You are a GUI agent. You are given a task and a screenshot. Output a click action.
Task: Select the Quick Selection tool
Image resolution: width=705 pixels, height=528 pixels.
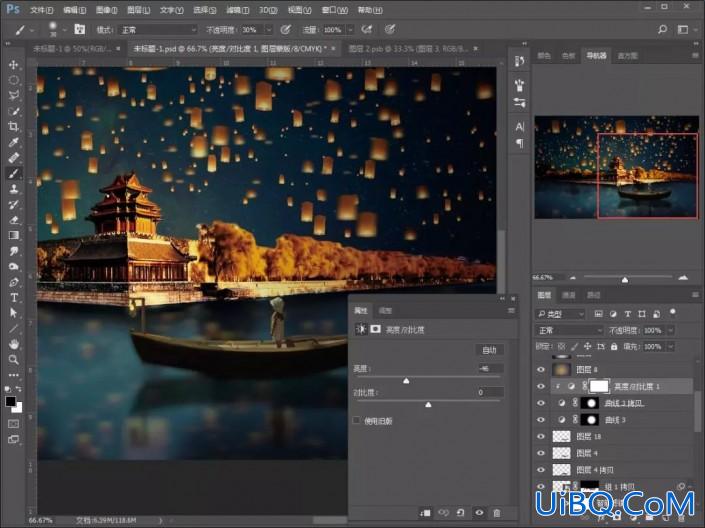pyautogui.click(x=13, y=111)
